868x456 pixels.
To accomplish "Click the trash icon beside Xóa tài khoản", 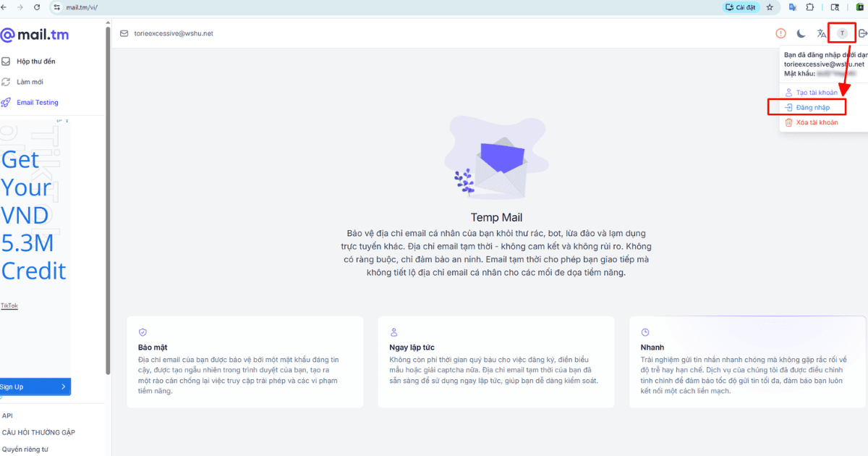I will point(789,122).
